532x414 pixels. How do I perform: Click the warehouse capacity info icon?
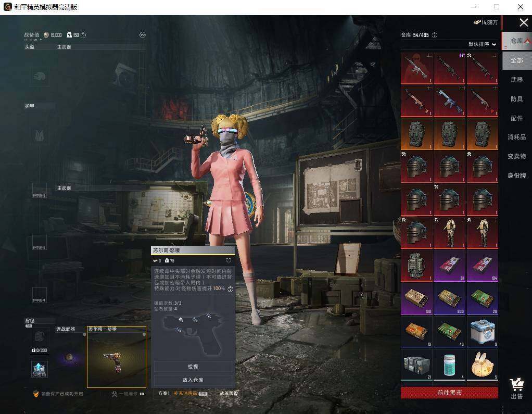[434, 35]
